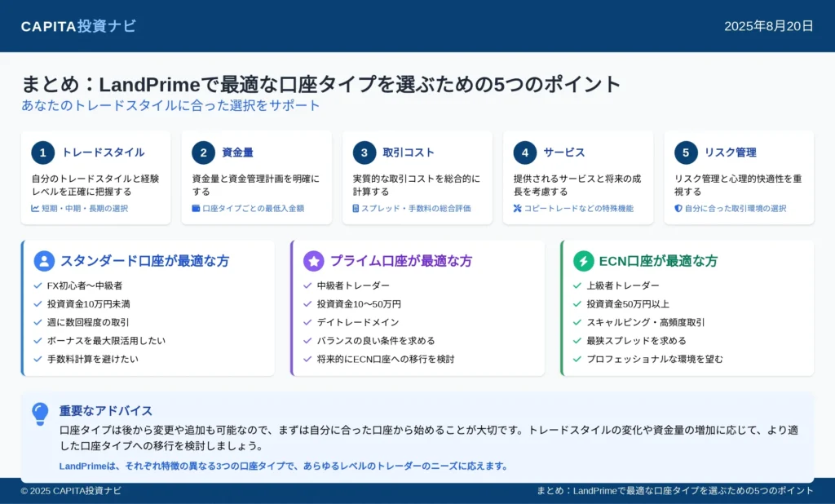This screenshot has width=835, height=504.
Task: Click footer copyright © 2025 CAPITA投資ナビ
Action: click(71, 491)
